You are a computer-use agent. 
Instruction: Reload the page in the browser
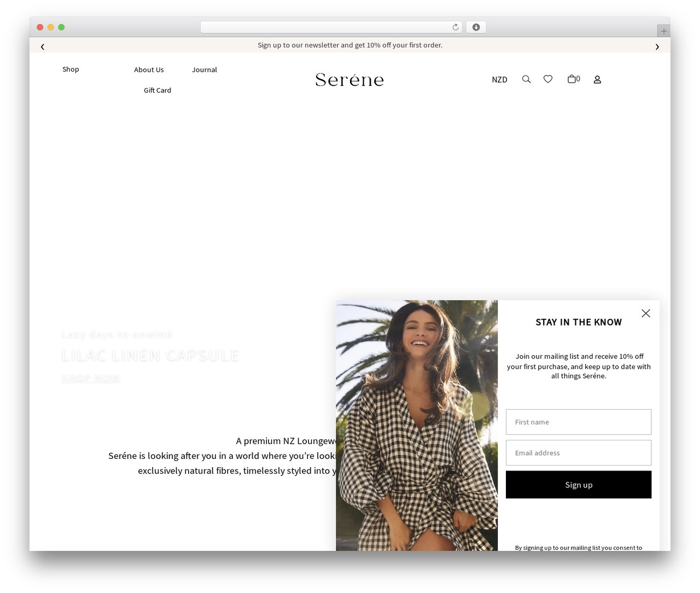click(456, 27)
